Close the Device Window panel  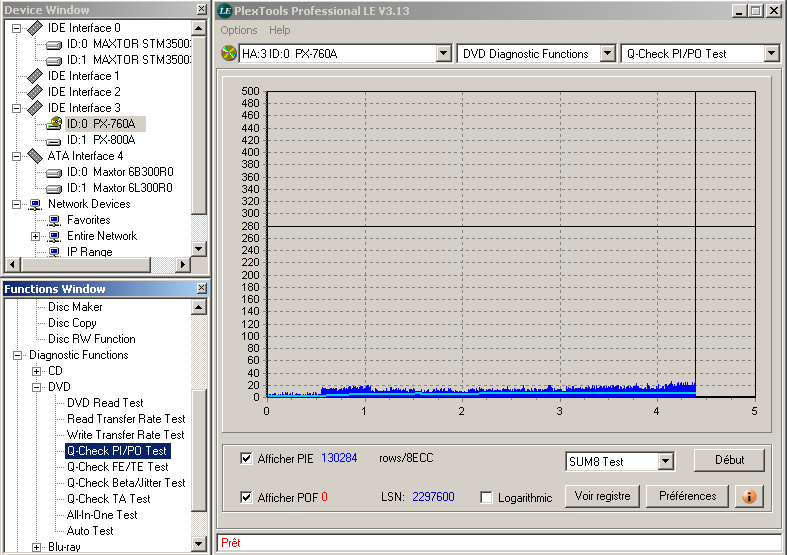pos(201,9)
